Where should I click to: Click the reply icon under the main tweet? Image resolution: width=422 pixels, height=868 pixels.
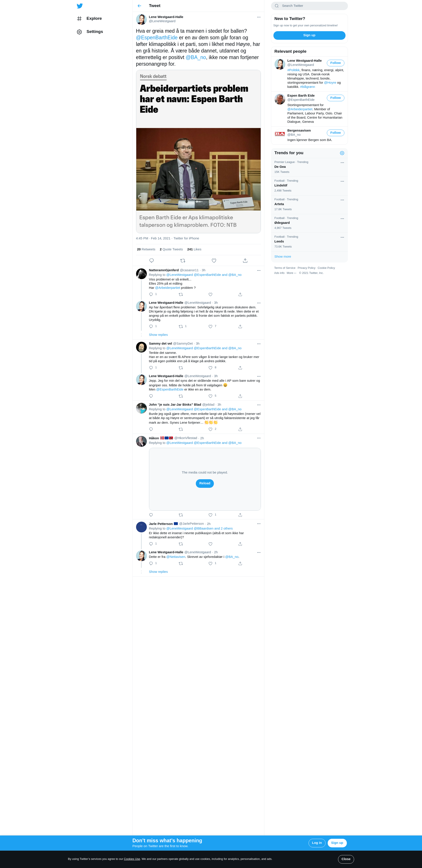coord(151,260)
